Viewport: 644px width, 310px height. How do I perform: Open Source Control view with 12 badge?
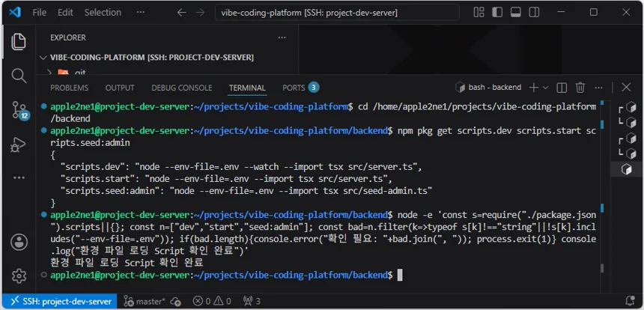[19, 110]
